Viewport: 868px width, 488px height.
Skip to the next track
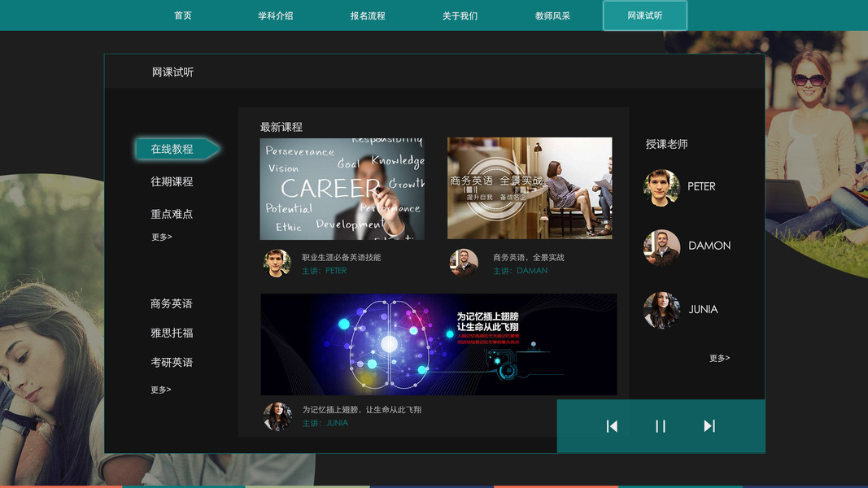[709, 426]
